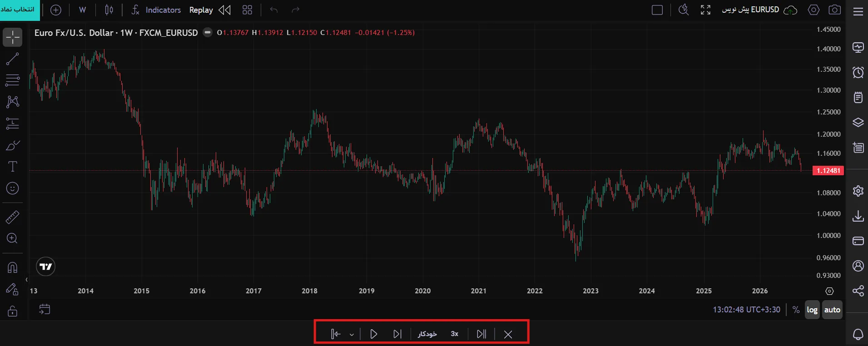Open the candlestick chart style dropdown
Screen dimensions: 868x346
109,10
